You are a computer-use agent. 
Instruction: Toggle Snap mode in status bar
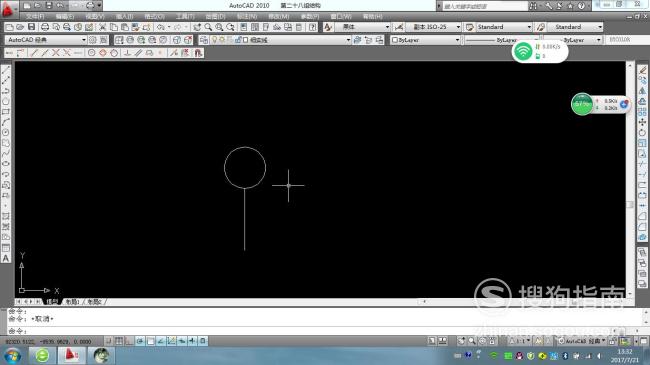click(109, 341)
